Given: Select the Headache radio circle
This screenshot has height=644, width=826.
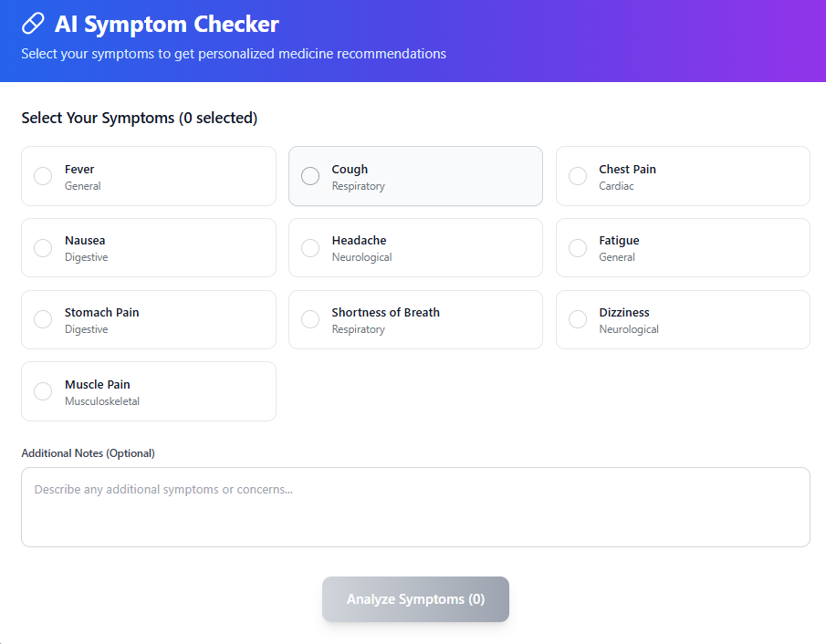Looking at the screenshot, I should pyautogui.click(x=310, y=247).
